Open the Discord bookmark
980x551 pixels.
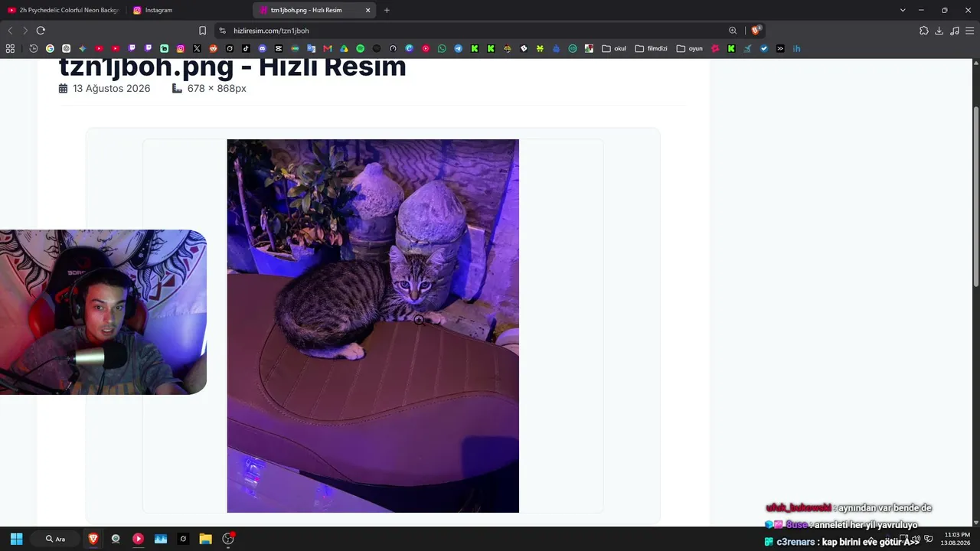263,48
